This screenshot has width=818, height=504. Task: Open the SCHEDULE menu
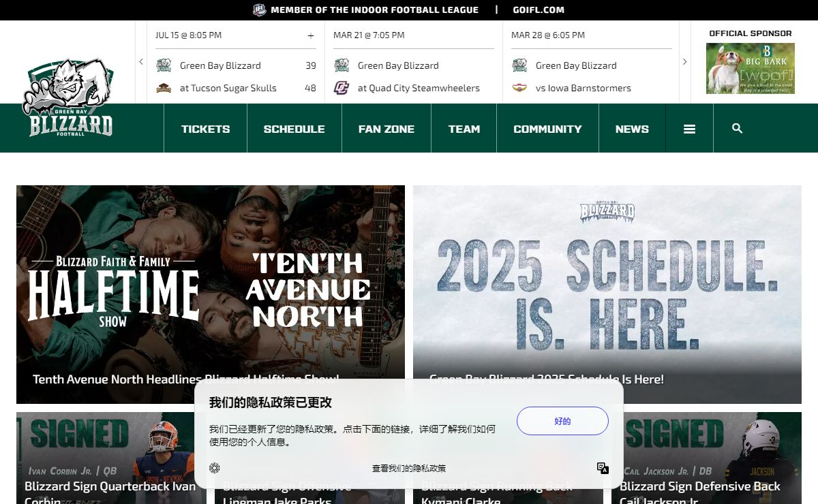tap(294, 129)
